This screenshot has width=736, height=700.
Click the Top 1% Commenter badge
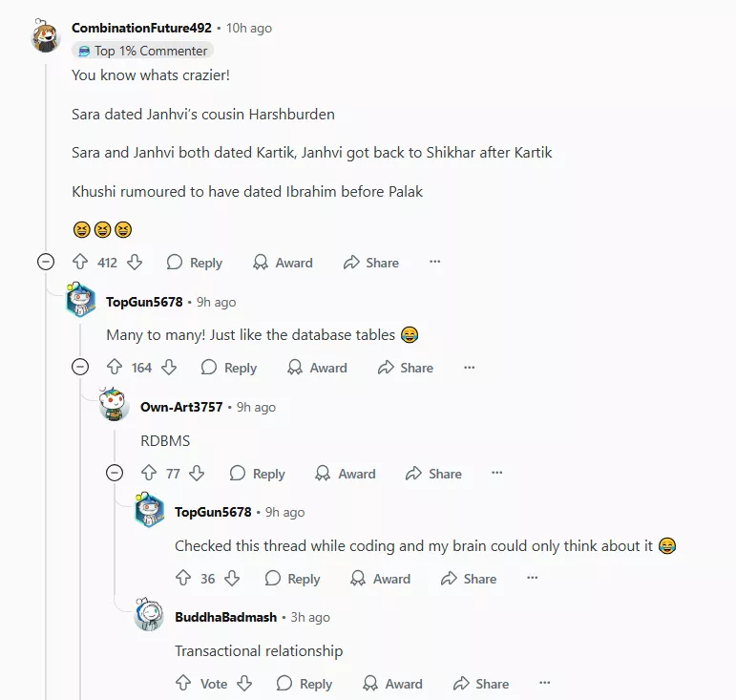[141, 51]
